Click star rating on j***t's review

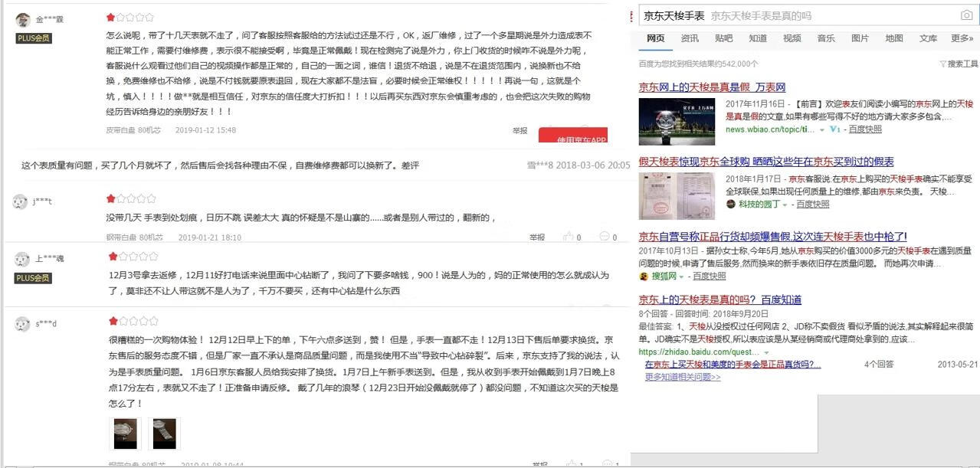131,199
